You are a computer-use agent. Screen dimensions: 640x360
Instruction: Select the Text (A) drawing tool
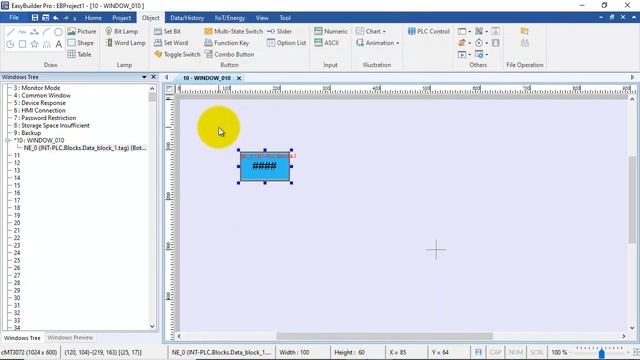(58, 44)
